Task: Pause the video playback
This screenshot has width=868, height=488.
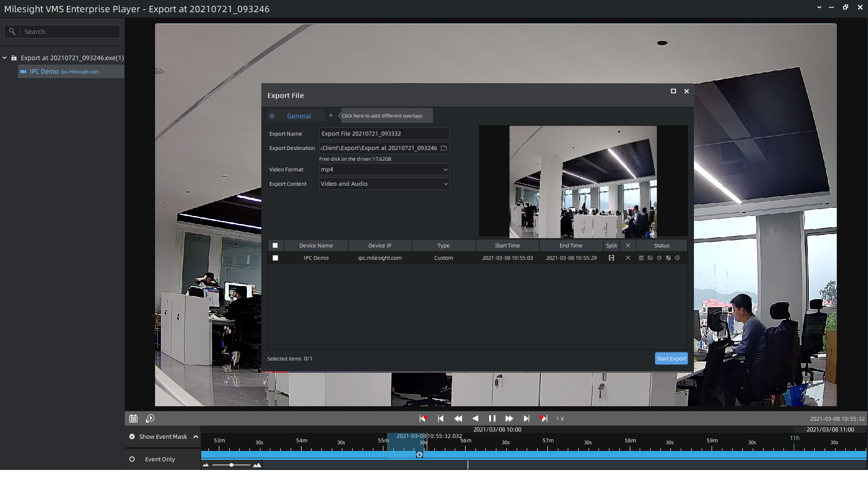Action: (x=492, y=418)
